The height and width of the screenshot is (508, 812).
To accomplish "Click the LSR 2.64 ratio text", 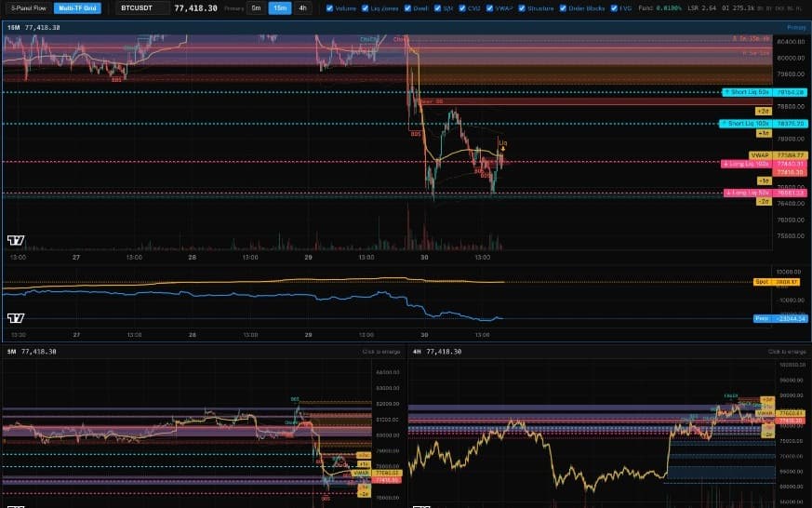I will (701, 8).
